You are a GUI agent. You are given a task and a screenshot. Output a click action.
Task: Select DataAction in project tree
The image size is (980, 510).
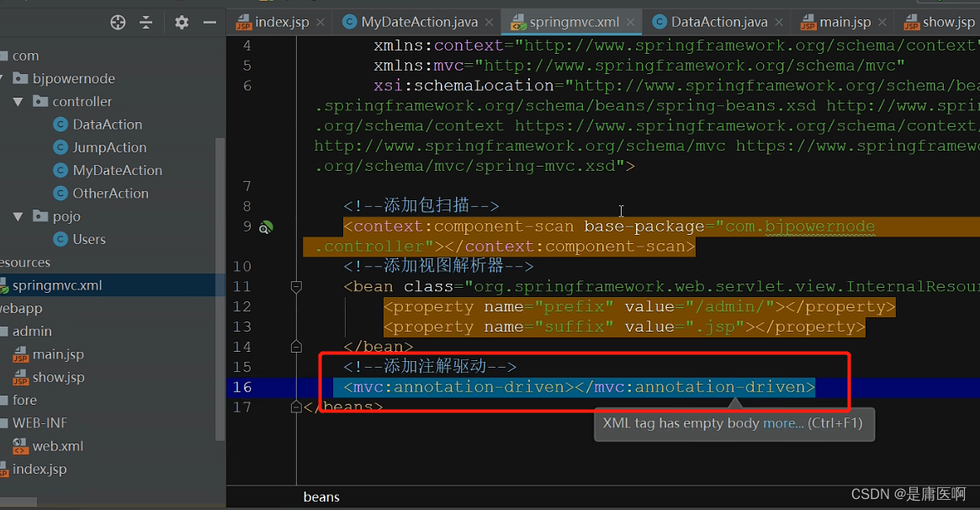pyautogui.click(x=108, y=125)
